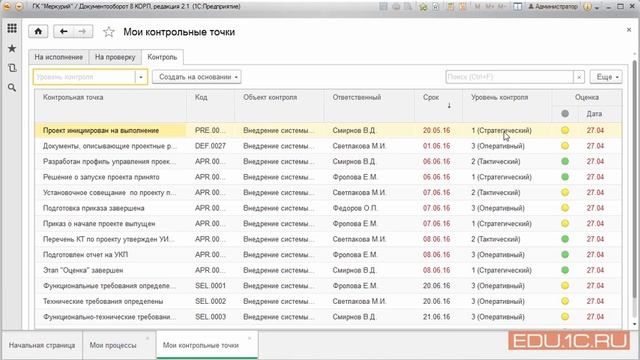Open info icon in title bar
The height and width of the screenshot is (360, 640).
[587, 7]
